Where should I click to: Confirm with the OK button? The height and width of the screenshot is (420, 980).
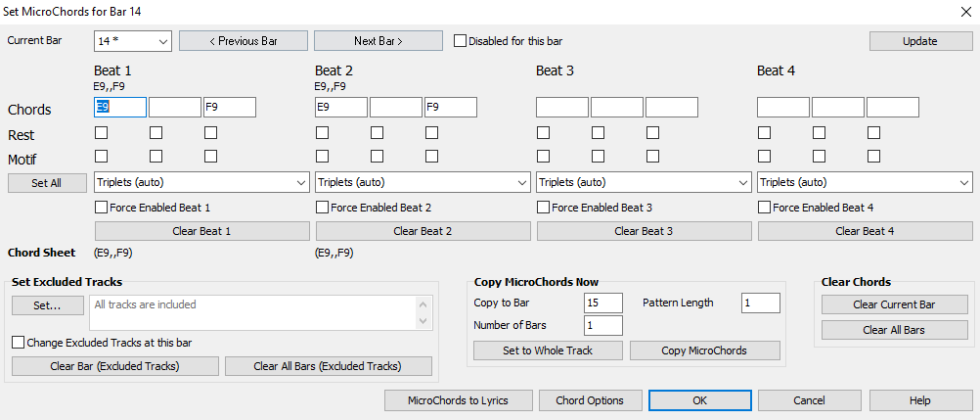coord(700,400)
